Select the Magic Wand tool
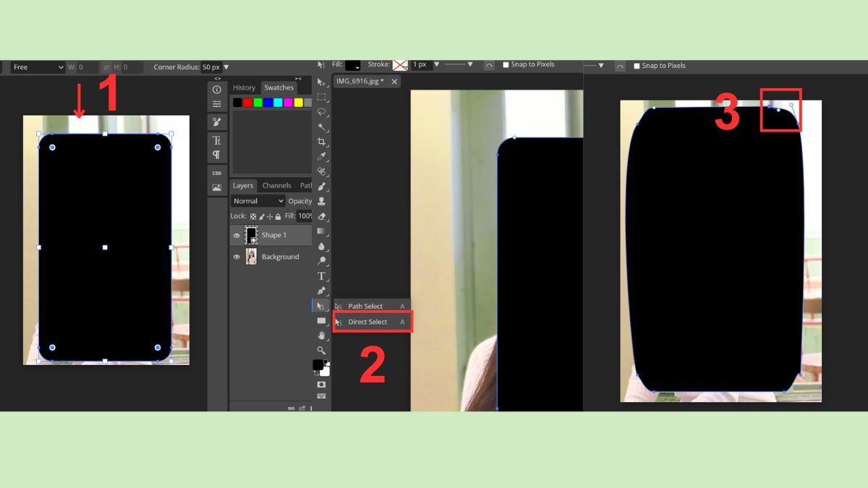This screenshot has height=488, width=868. 322,127
